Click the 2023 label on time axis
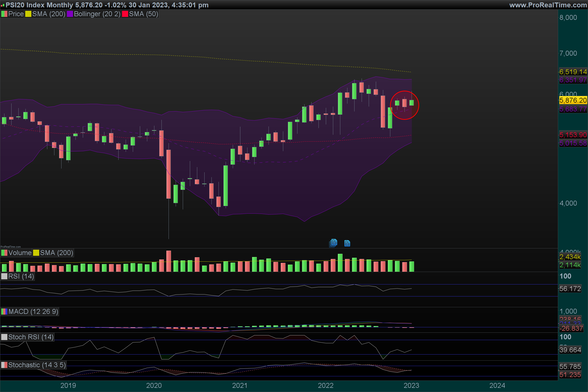The image size is (588, 392). coord(411,385)
